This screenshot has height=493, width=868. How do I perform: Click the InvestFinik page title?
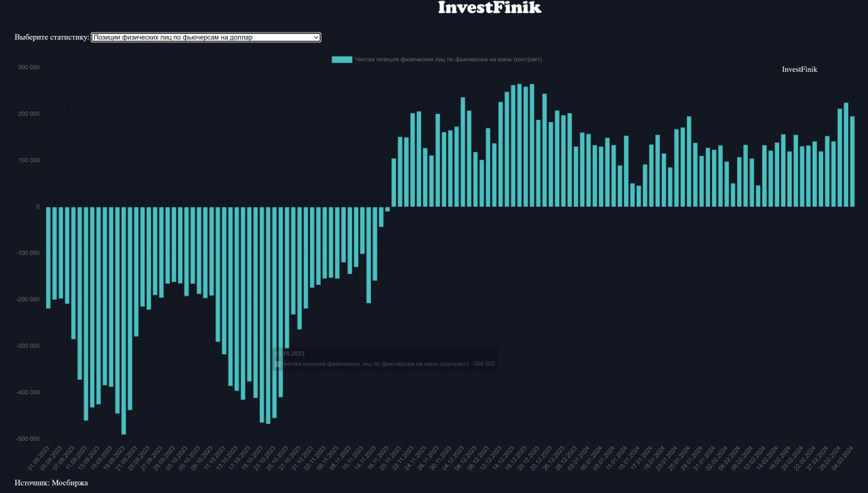coord(490,8)
